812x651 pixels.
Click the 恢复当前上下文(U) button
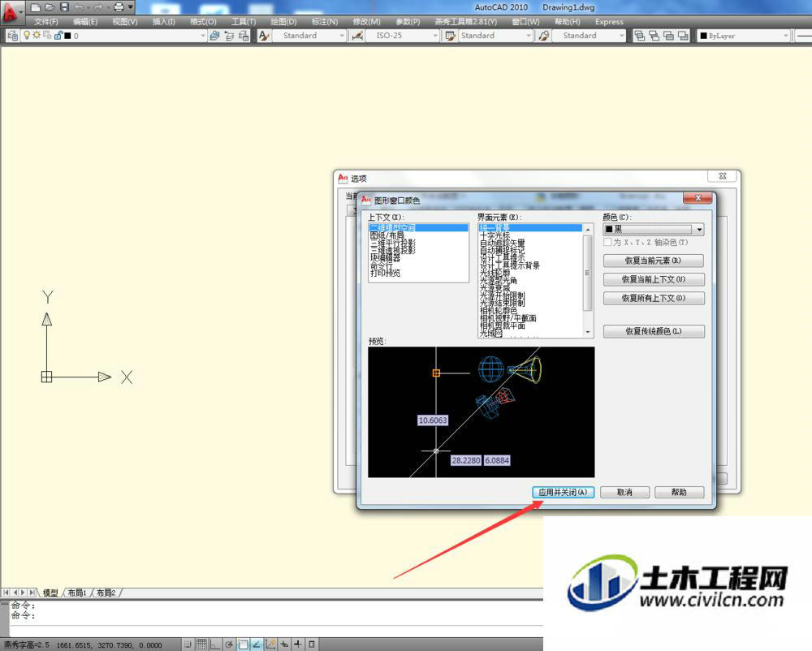654,279
